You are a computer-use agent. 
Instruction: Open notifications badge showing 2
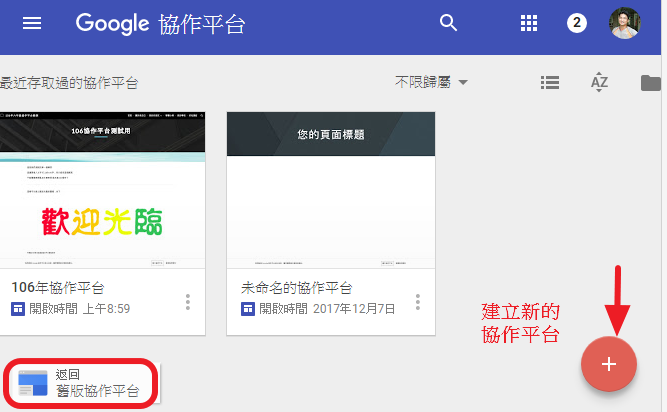coord(577,23)
